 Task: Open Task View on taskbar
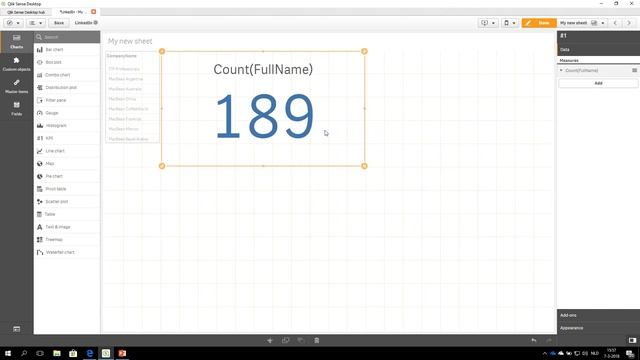pyautogui.click(x=40, y=353)
